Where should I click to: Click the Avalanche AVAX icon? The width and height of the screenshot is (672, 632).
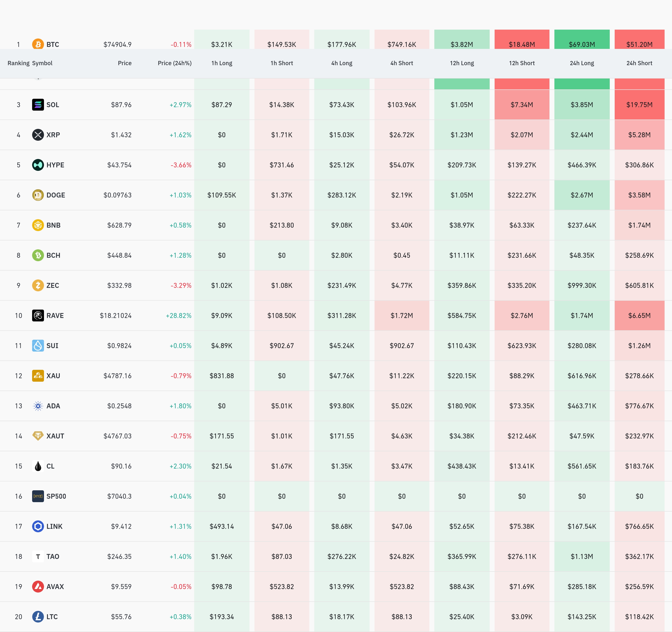pyautogui.click(x=38, y=586)
